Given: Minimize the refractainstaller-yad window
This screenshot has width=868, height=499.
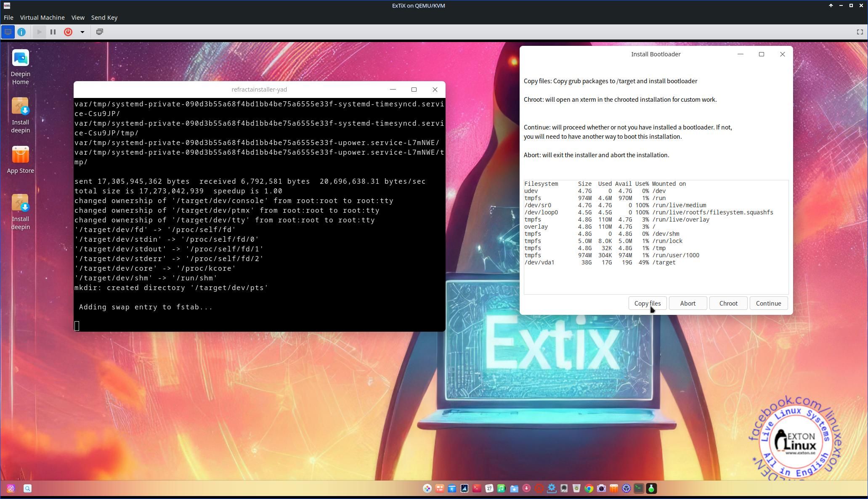Looking at the screenshot, I should tap(393, 90).
